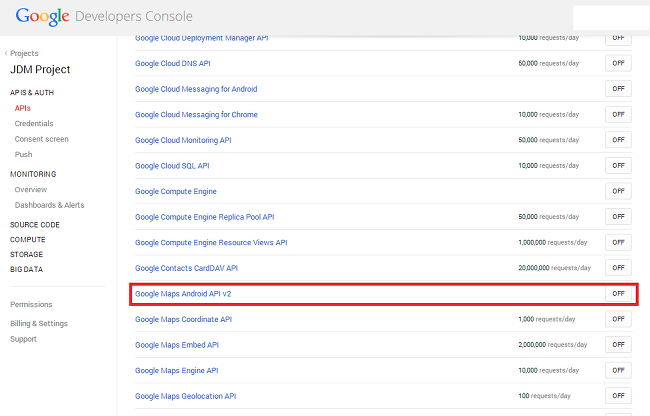Open Credentials in the sidebar

click(x=34, y=123)
